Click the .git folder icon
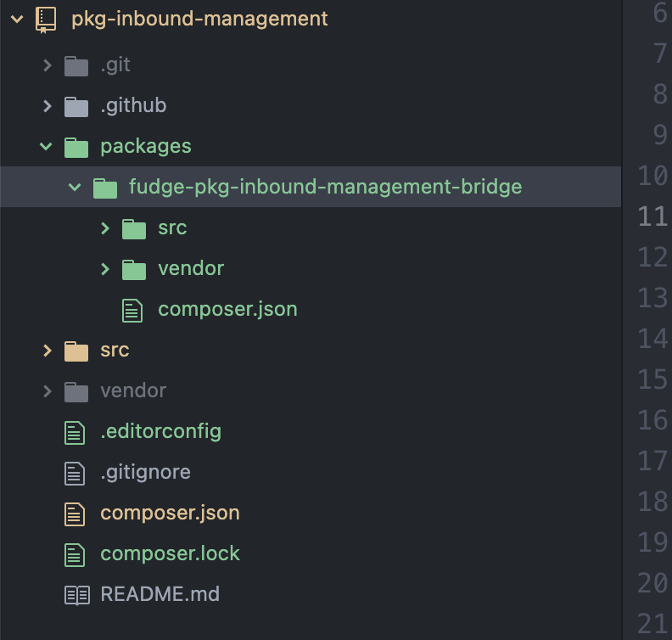This screenshot has width=672, height=640. pyautogui.click(x=76, y=66)
